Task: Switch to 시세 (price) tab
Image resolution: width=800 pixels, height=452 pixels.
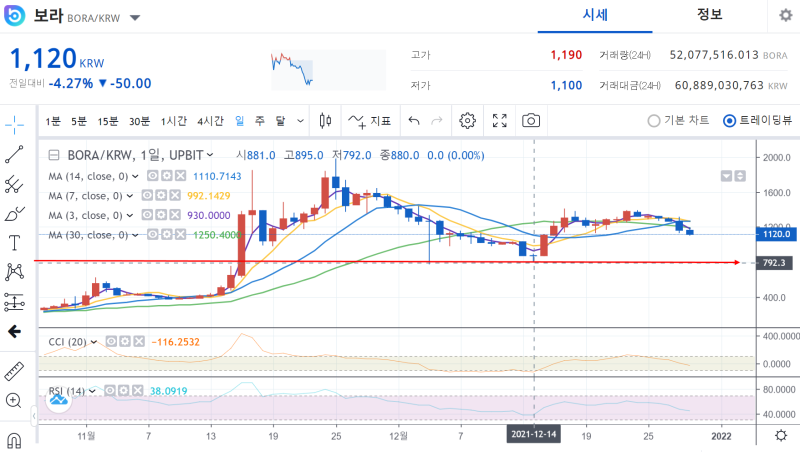Action: click(x=595, y=15)
